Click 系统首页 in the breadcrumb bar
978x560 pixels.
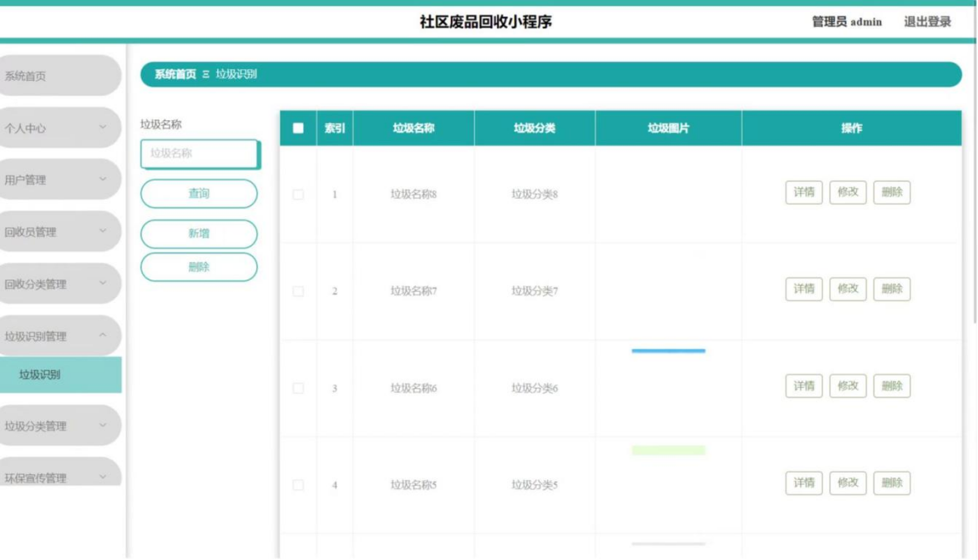[x=175, y=74]
